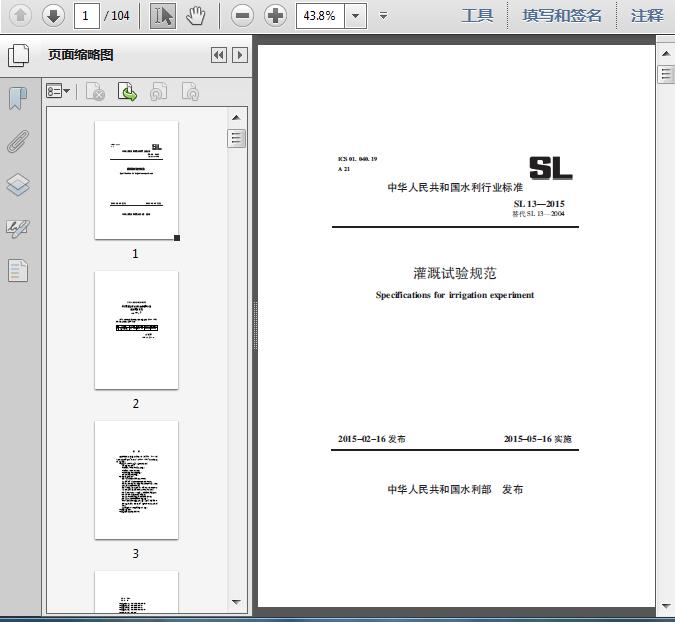Click the rotate counterclockwise pages icon
Image resolution: width=675 pixels, height=622 pixels.
tap(159, 91)
